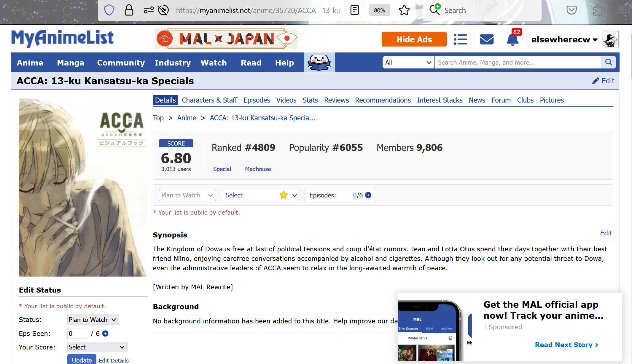Click the browser Search box
Screen dimensions: 632x364
tap(482, 10)
